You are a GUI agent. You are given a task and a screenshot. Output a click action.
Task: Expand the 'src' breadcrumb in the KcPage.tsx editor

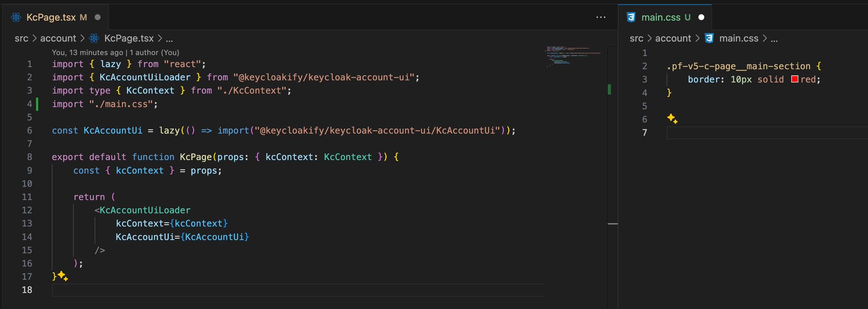click(21, 38)
